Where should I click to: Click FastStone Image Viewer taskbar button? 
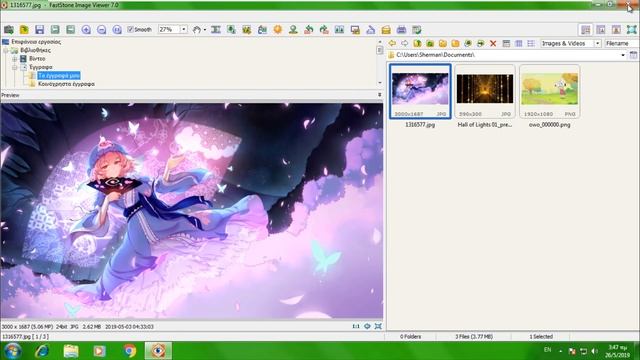[158, 351]
